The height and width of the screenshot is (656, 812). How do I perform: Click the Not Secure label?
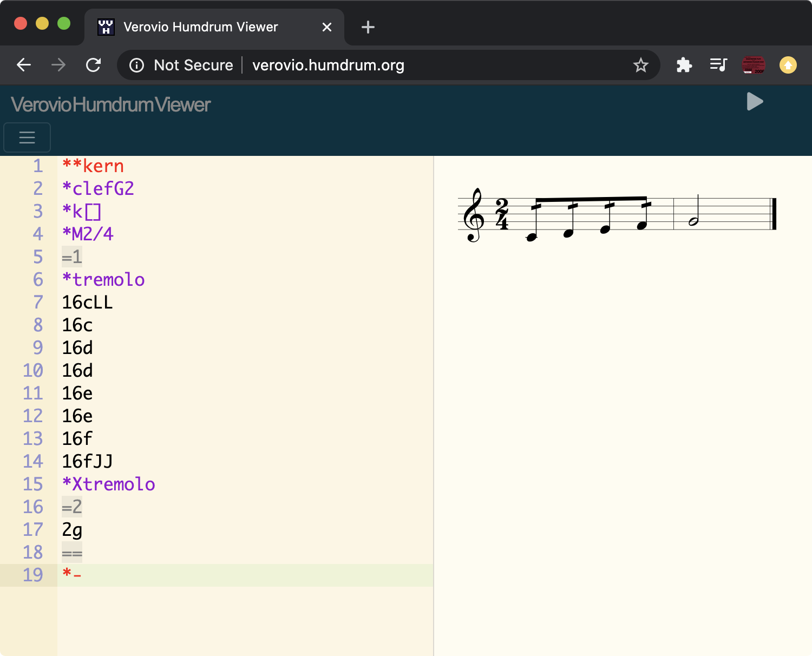[x=193, y=65]
